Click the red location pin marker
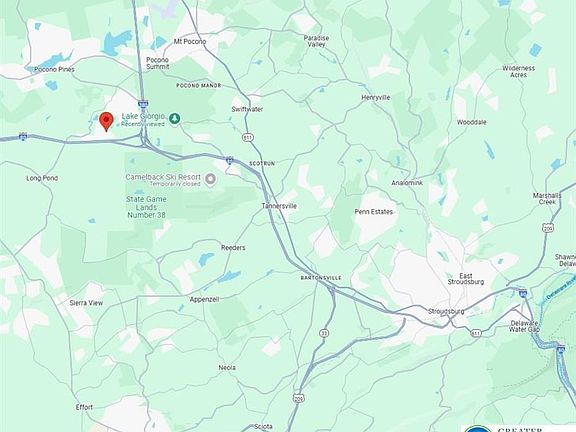Viewport: 576px width, 432px height. click(106, 122)
